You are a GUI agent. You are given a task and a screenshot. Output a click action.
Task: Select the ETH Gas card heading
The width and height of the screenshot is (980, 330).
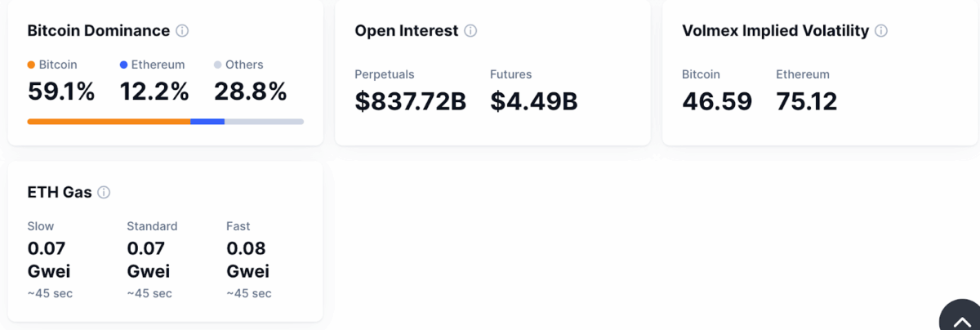(60, 193)
